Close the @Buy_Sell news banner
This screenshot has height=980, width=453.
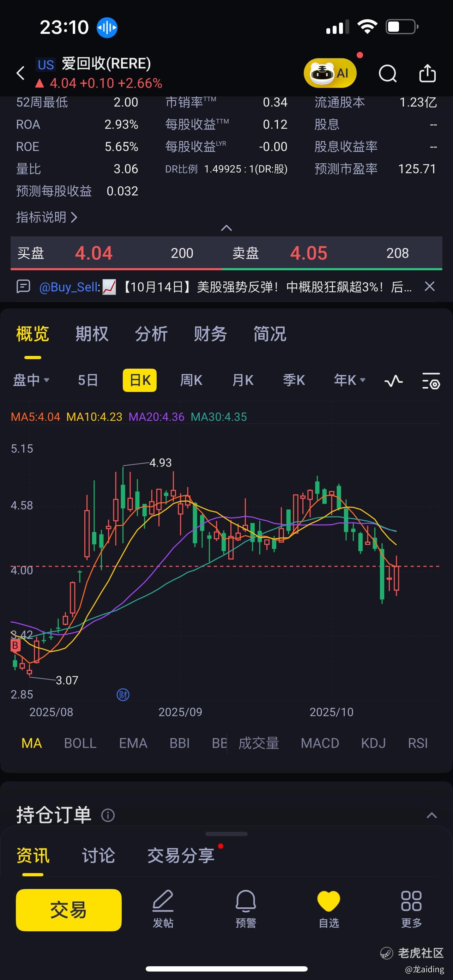[429, 286]
